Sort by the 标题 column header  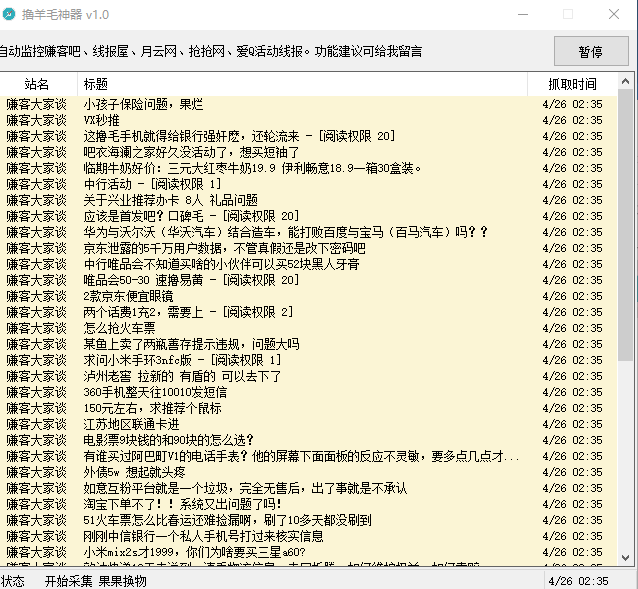pyautogui.click(x=302, y=84)
